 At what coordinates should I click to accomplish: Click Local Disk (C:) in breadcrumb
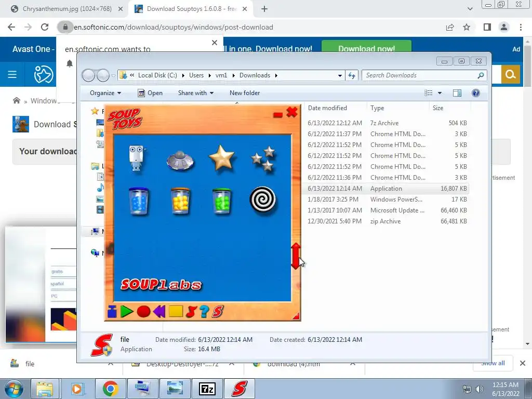(157, 75)
